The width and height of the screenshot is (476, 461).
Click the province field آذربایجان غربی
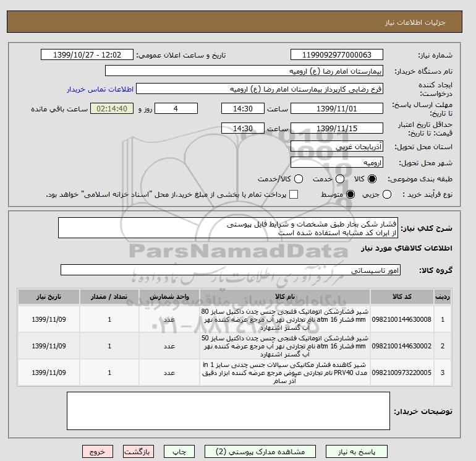click(337, 147)
